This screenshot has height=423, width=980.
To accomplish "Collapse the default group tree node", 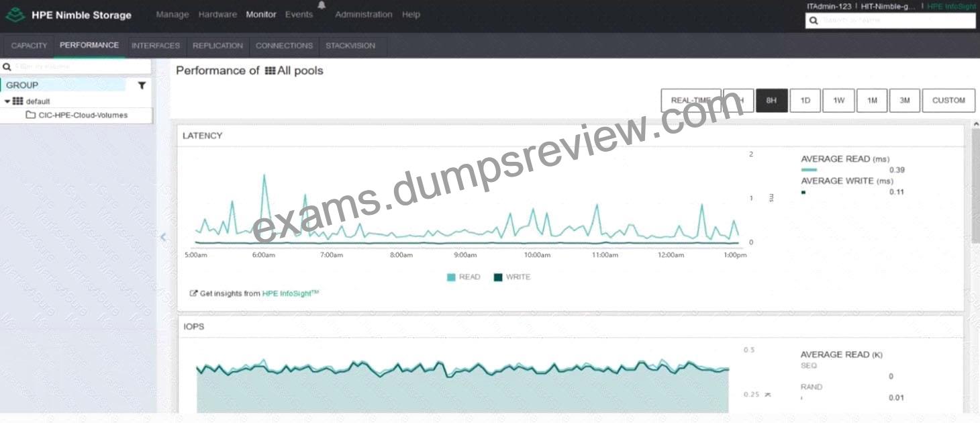I will tap(7, 101).
